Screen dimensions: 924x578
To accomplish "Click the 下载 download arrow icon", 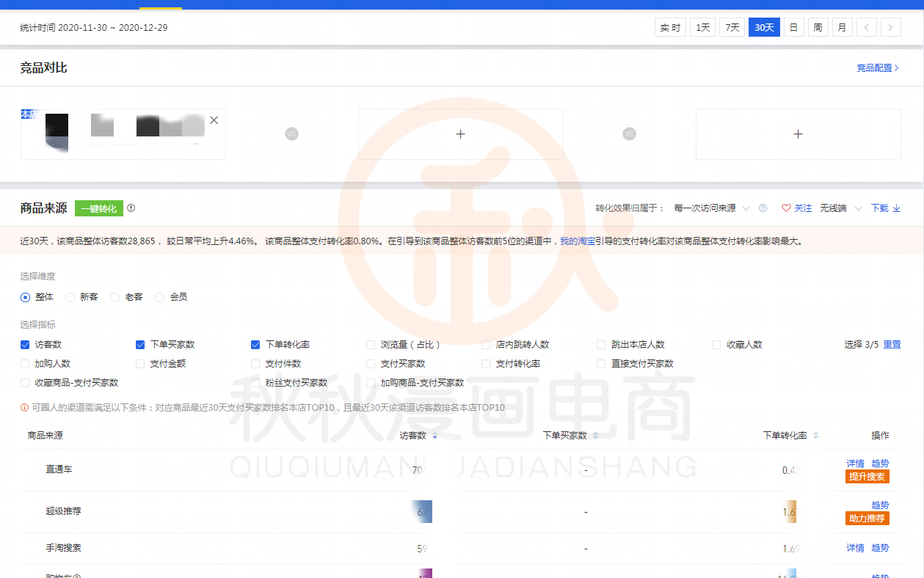I will point(896,208).
